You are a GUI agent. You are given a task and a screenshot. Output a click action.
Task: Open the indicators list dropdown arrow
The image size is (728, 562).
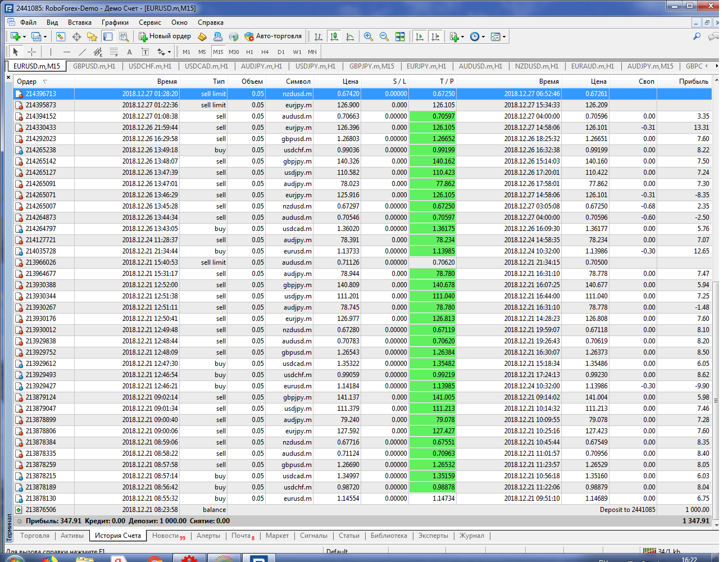click(x=462, y=37)
